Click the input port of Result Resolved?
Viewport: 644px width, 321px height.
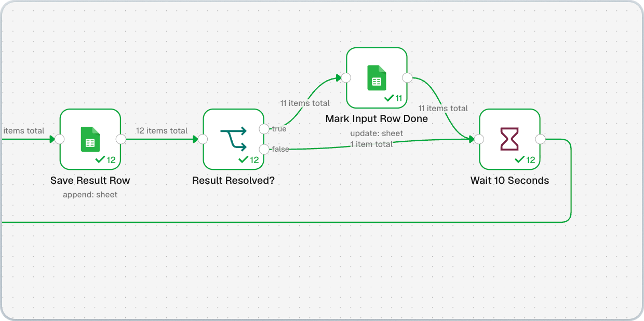coord(203,139)
